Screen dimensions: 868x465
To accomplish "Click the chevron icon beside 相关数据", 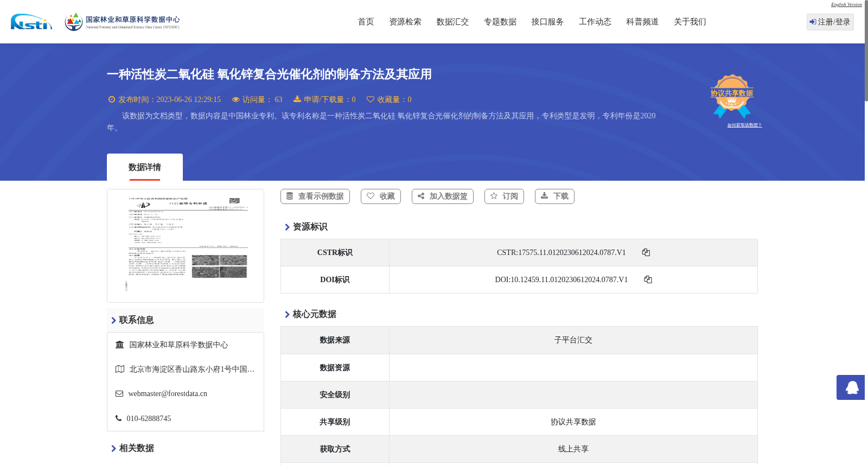I will [113, 449].
